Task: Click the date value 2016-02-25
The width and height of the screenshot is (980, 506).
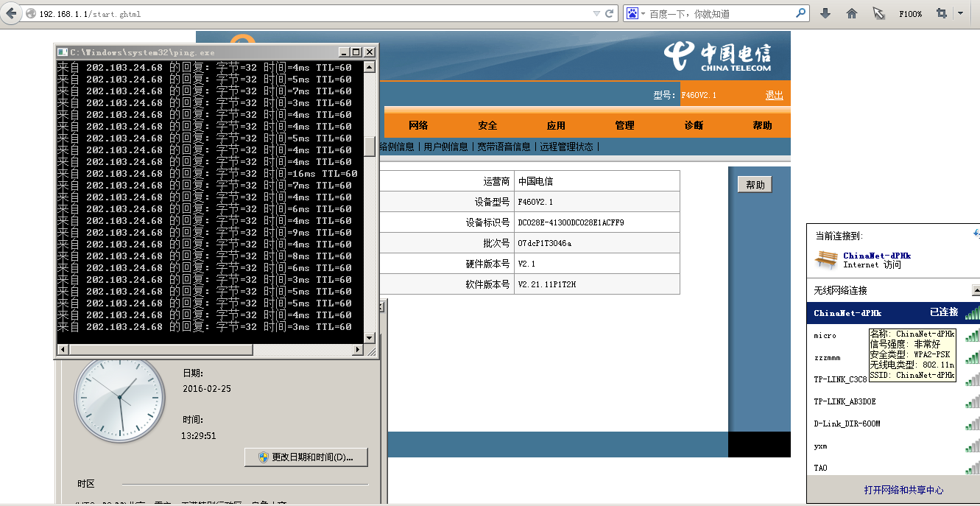Action: [207, 389]
